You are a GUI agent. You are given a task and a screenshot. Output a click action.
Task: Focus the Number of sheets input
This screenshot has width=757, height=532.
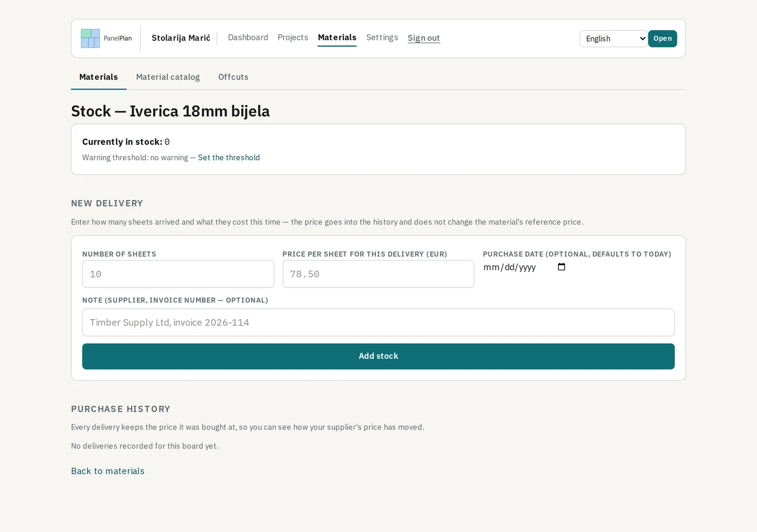click(178, 274)
